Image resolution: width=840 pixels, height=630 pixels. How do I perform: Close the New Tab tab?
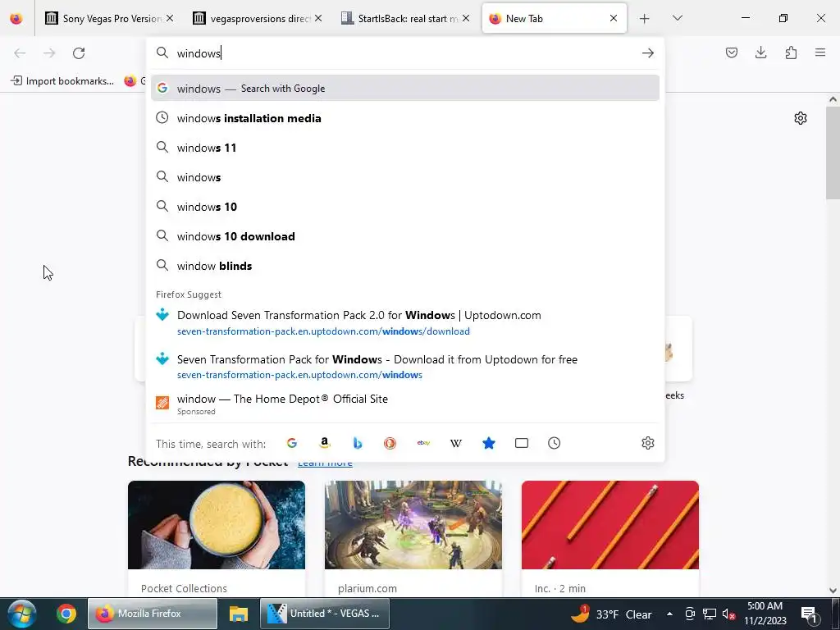coord(614,18)
